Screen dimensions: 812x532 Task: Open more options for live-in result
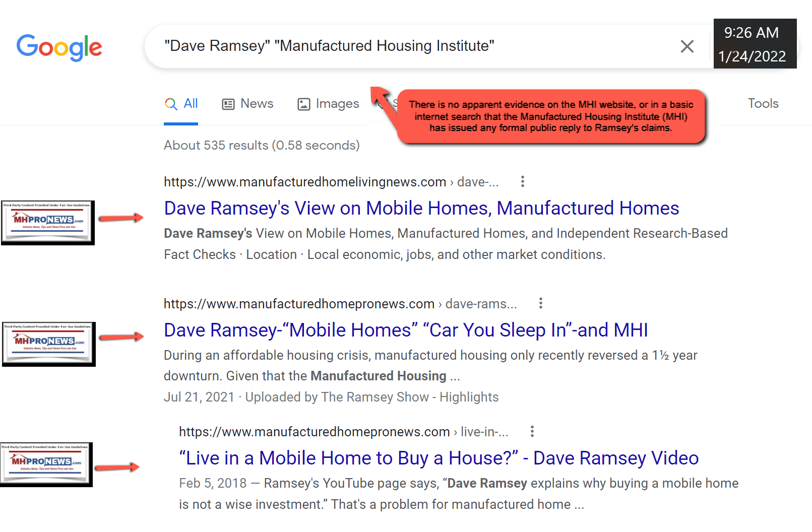pyautogui.click(x=532, y=431)
